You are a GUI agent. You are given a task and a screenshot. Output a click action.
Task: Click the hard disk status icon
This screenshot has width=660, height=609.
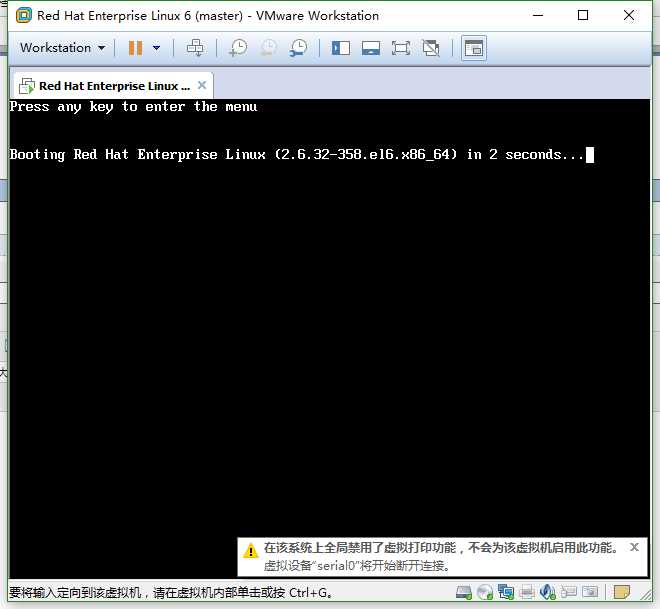click(464, 593)
